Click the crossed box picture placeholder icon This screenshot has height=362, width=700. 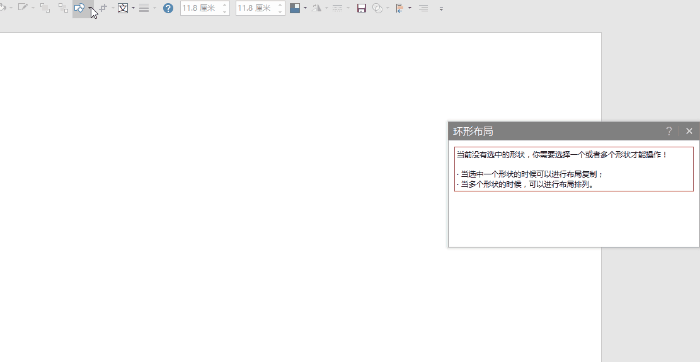pos(123,8)
